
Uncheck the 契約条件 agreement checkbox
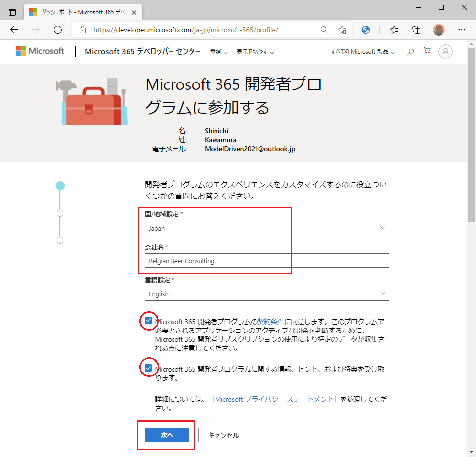pos(148,321)
